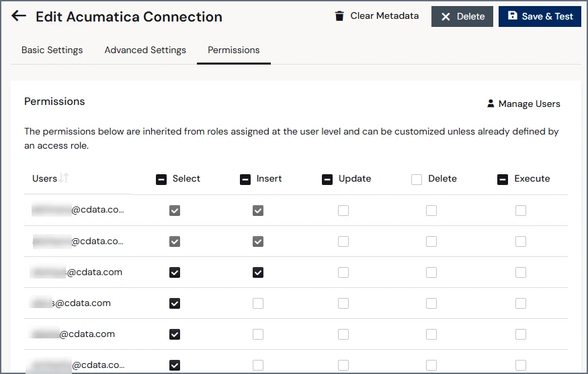Uncheck Select for the sixth user row
Image resolution: width=588 pixels, height=374 pixels.
(x=175, y=365)
